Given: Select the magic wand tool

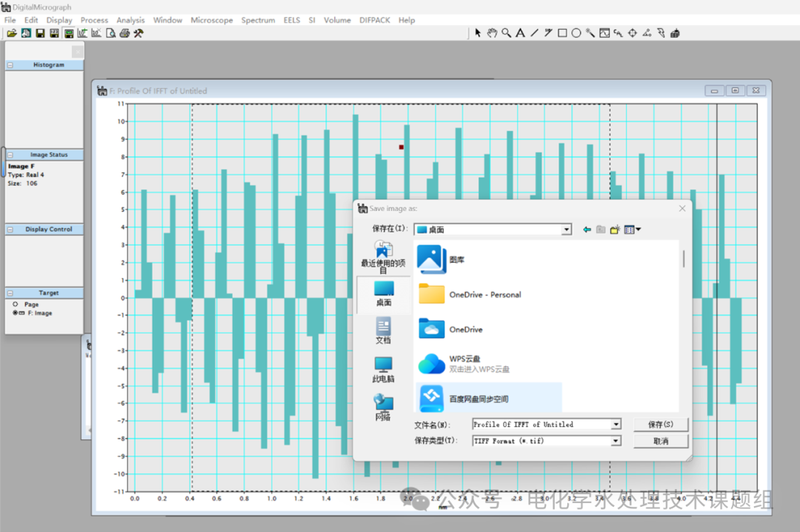Looking at the screenshot, I should tap(590, 33).
